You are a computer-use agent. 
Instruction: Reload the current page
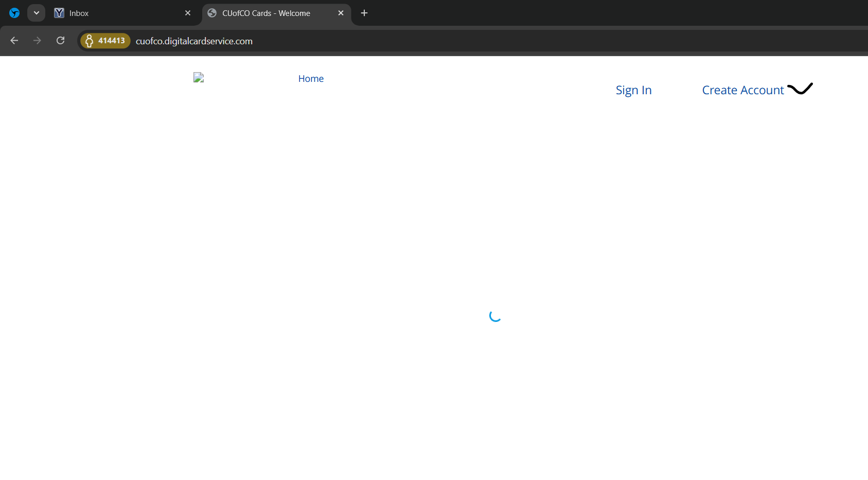(x=60, y=41)
